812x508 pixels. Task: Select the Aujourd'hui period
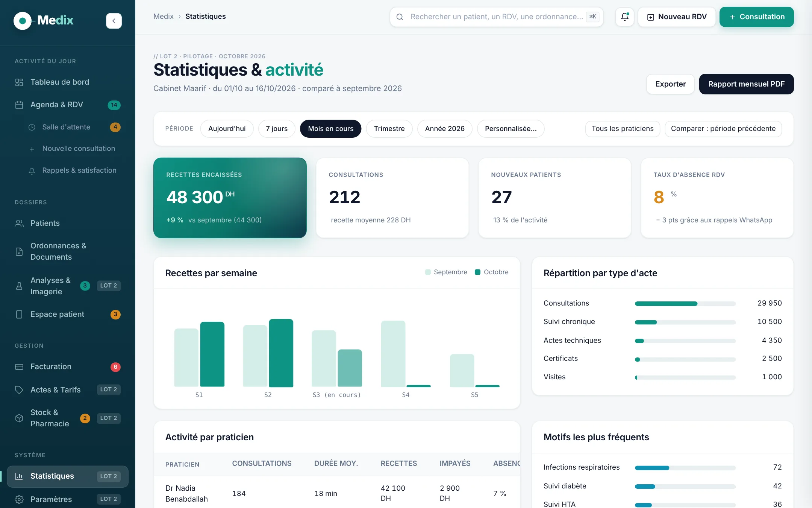[227, 129]
